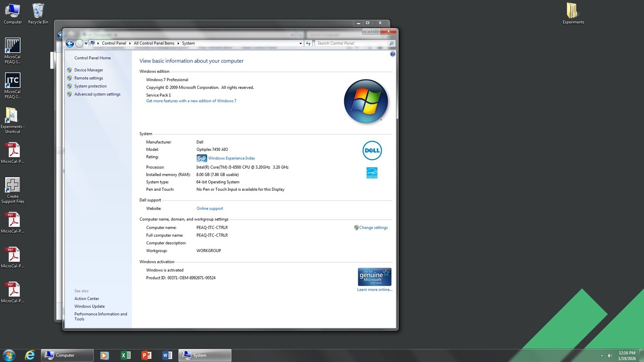Open Device Manager from the sidebar
This screenshot has width=644, height=362.
tap(88, 70)
